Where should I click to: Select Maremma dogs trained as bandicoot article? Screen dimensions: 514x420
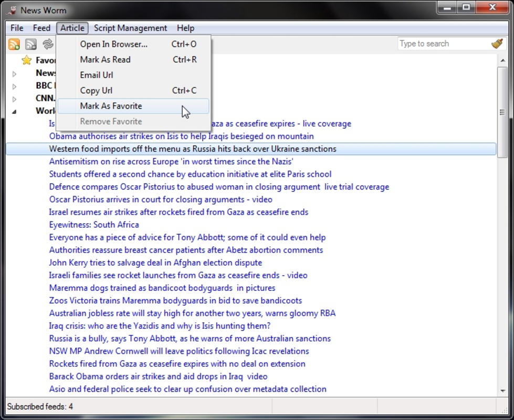coord(162,288)
